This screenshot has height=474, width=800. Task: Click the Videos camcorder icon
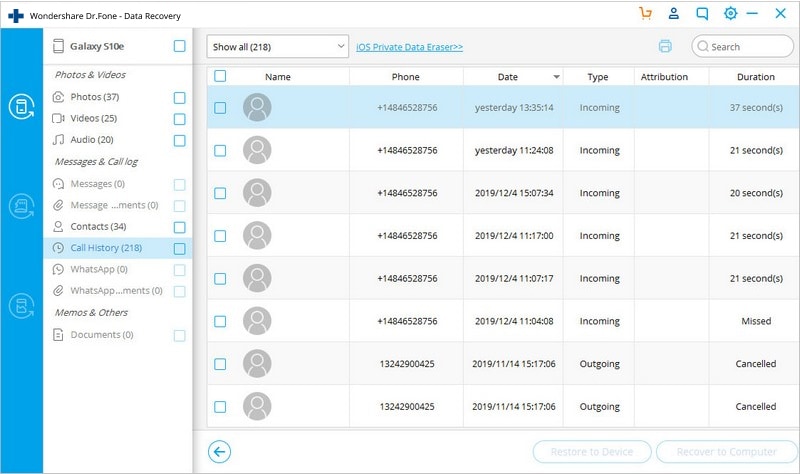58,118
